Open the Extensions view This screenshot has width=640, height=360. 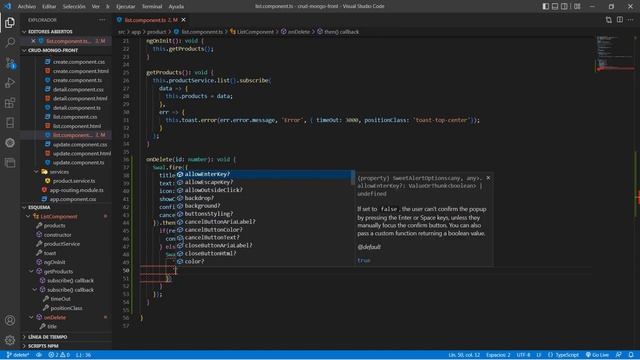coord(10,102)
